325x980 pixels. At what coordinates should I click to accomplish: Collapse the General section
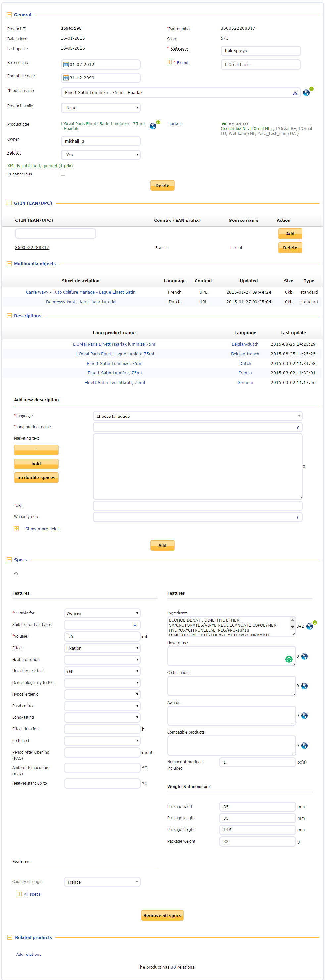9,15
